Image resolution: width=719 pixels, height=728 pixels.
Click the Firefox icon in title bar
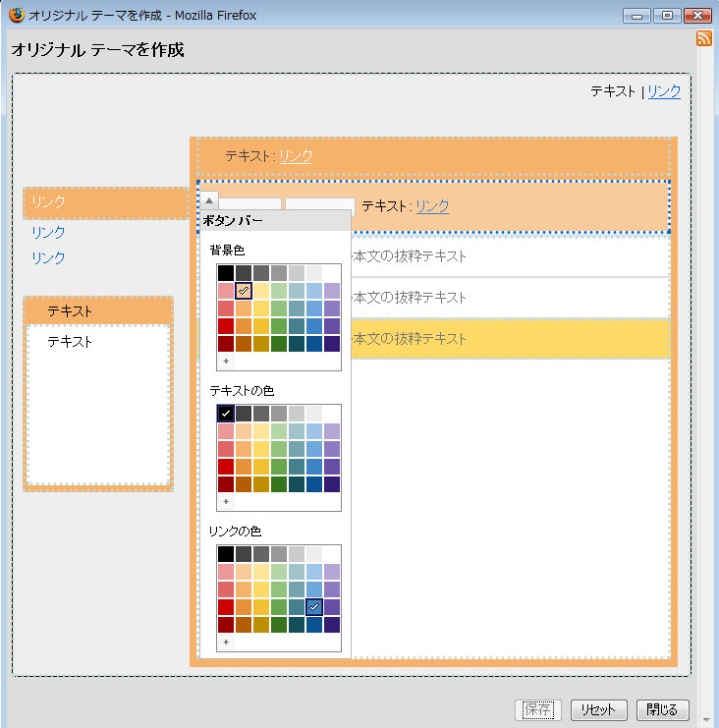tap(17, 15)
